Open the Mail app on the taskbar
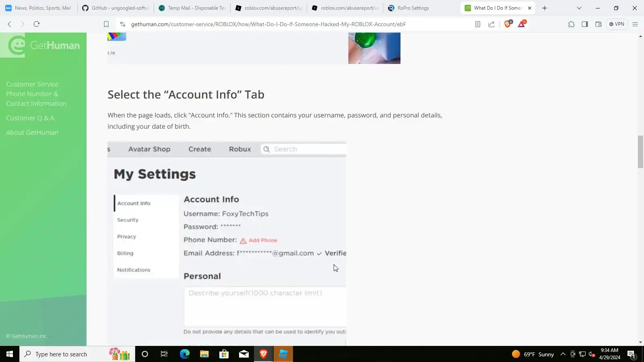 point(244,354)
